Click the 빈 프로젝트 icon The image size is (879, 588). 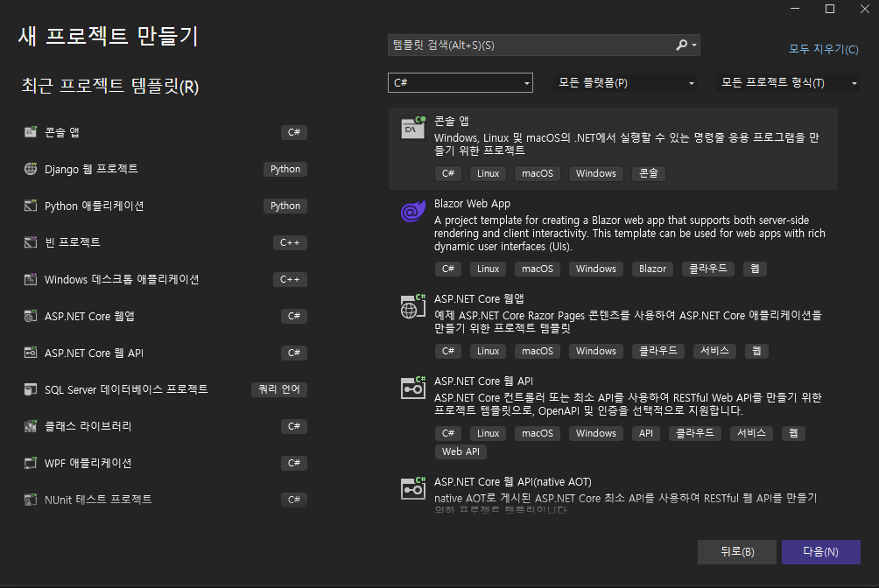(x=31, y=242)
